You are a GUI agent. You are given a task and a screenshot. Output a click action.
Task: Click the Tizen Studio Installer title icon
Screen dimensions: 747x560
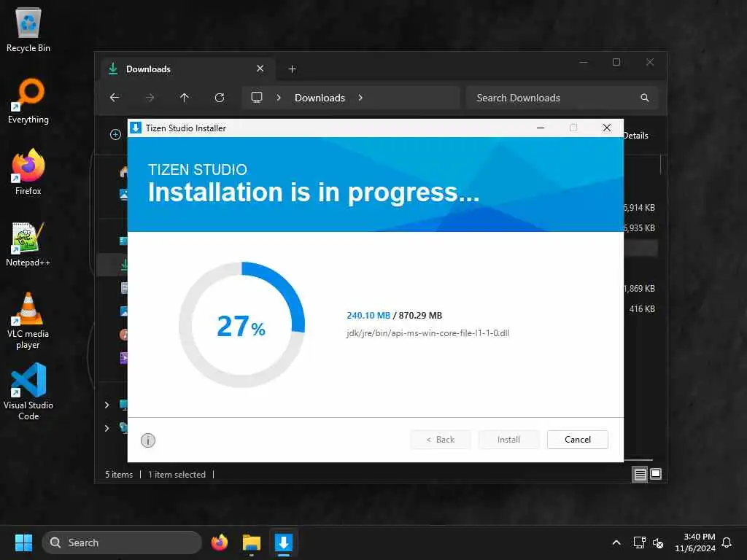click(x=136, y=128)
